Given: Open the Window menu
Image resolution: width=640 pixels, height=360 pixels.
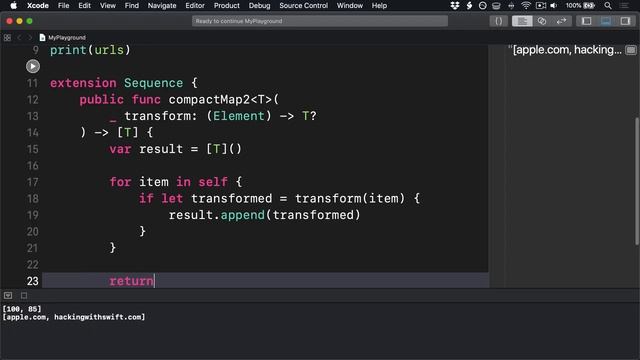Looking at the screenshot, I should [x=350, y=6].
